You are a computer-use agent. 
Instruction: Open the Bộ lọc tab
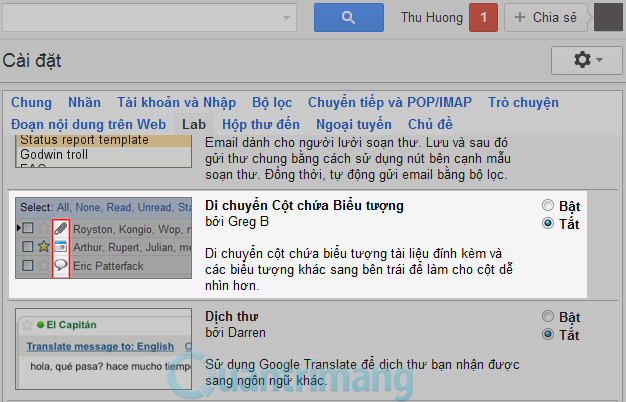[x=272, y=102]
